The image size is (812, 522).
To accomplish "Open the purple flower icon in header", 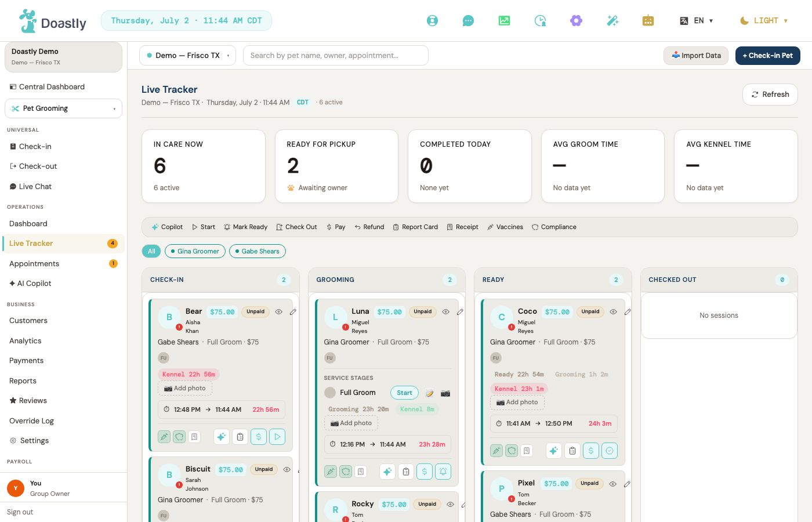I will [x=576, y=21].
